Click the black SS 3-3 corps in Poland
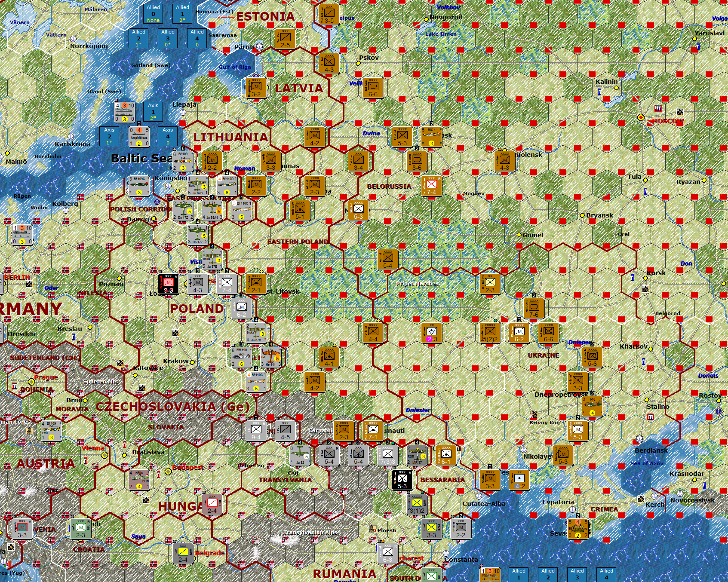The height and width of the screenshot is (582, 728). pyautogui.click(x=168, y=284)
